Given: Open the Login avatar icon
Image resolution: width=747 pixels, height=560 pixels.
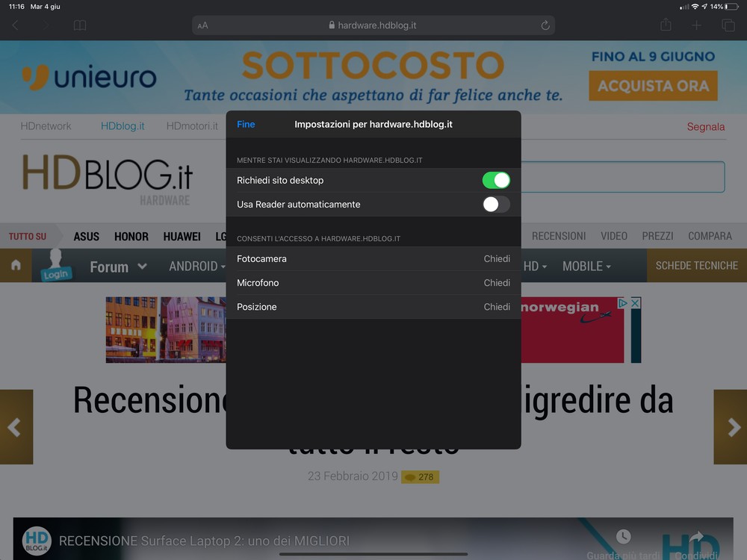Looking at the screenshot, I should pos(56,265).
